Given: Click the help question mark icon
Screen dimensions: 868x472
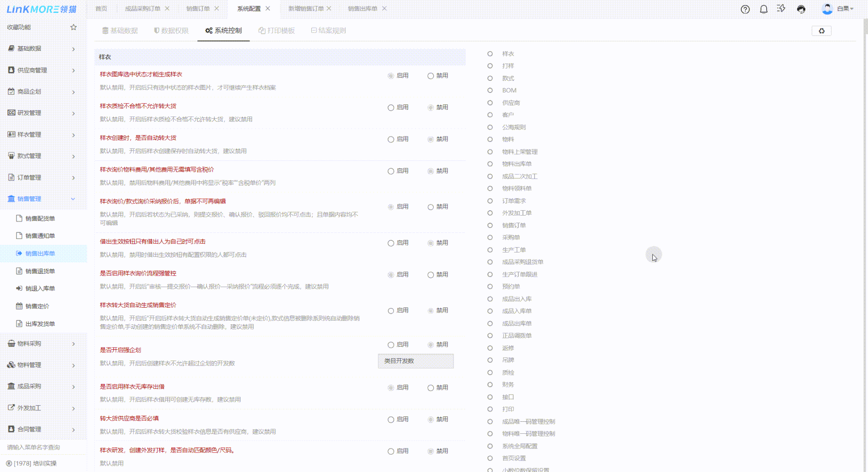Looking at the screenshot, I should [745, 9].
